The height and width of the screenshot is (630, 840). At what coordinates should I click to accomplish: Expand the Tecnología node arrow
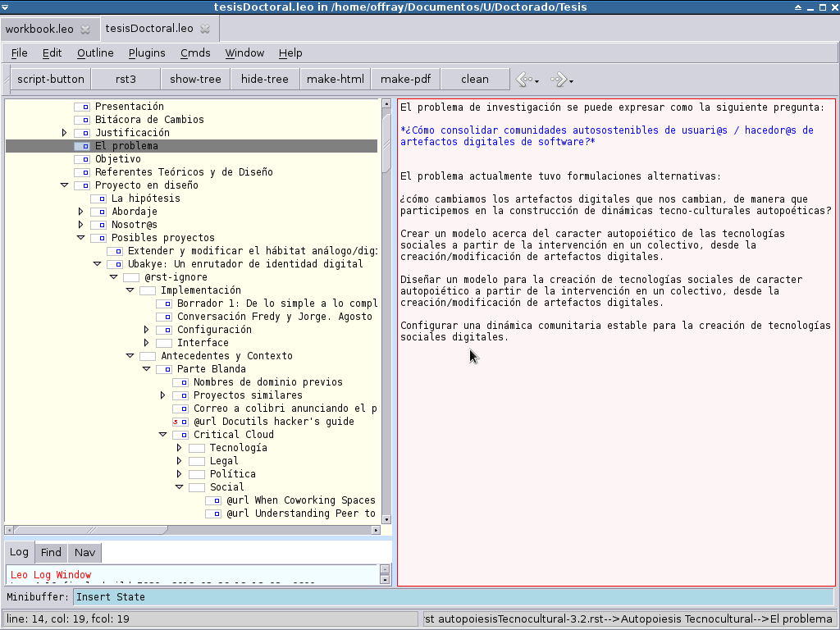[x=179, y=448]
